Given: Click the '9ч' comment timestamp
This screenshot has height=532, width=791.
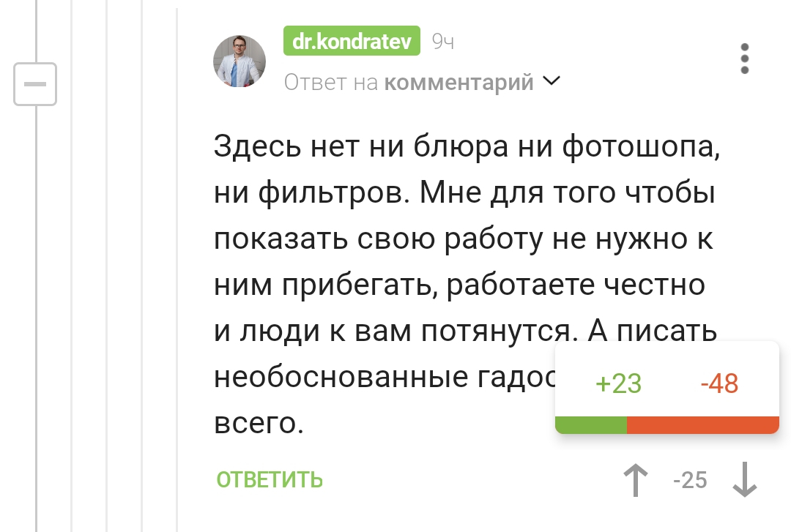Looking at the screenshot, I should (443, 42).
